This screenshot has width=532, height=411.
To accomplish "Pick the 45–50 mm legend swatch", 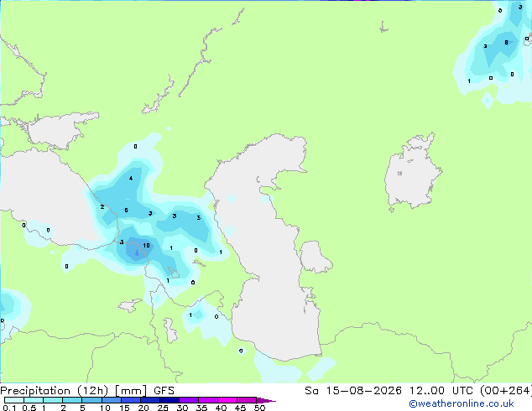I will tap(247, 400).
